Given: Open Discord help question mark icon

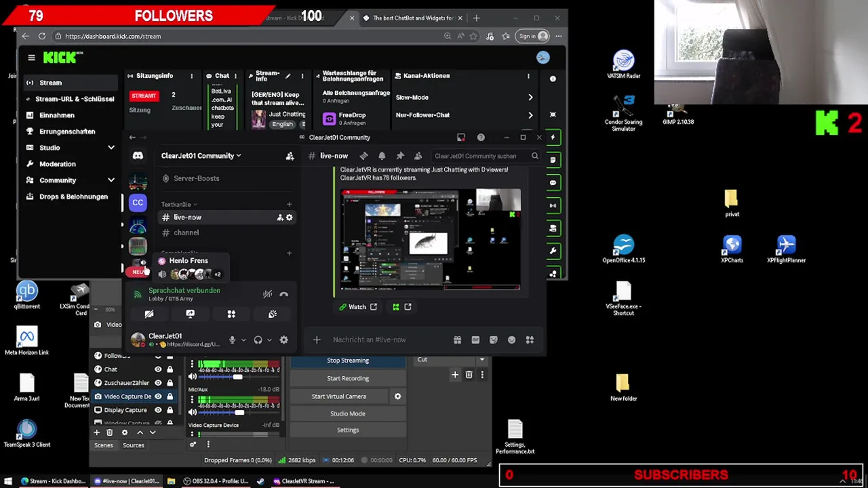Looking at the screenshot, I should 481,138.
